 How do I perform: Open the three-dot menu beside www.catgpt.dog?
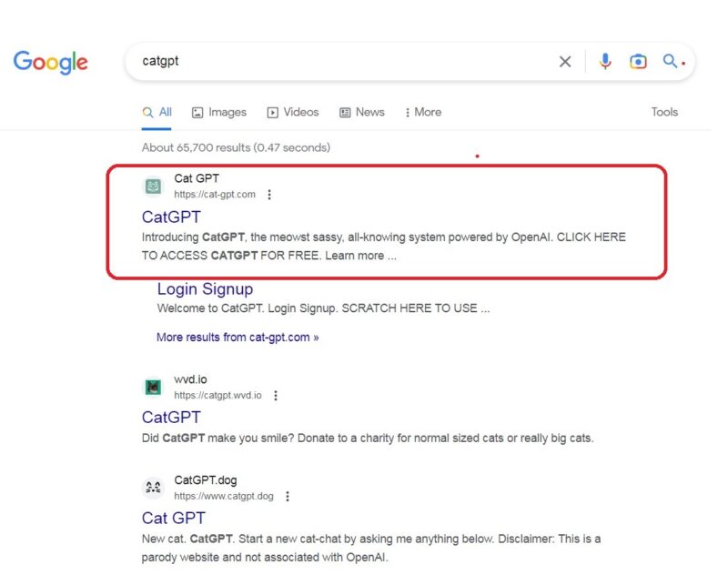(x=288, y=496)
